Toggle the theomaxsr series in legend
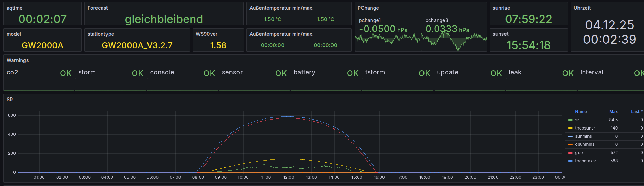 pyautogui.click(x=585, y=161)
